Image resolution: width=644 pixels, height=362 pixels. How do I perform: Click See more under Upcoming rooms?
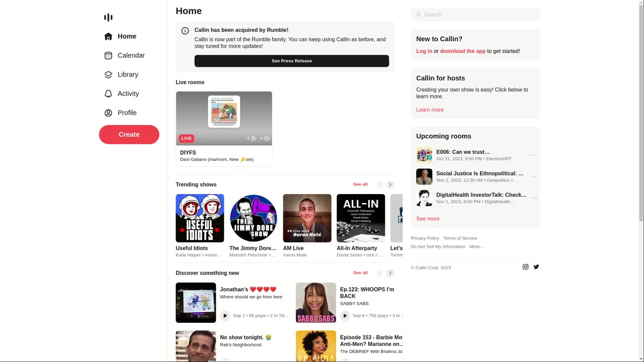click(428, 219)
